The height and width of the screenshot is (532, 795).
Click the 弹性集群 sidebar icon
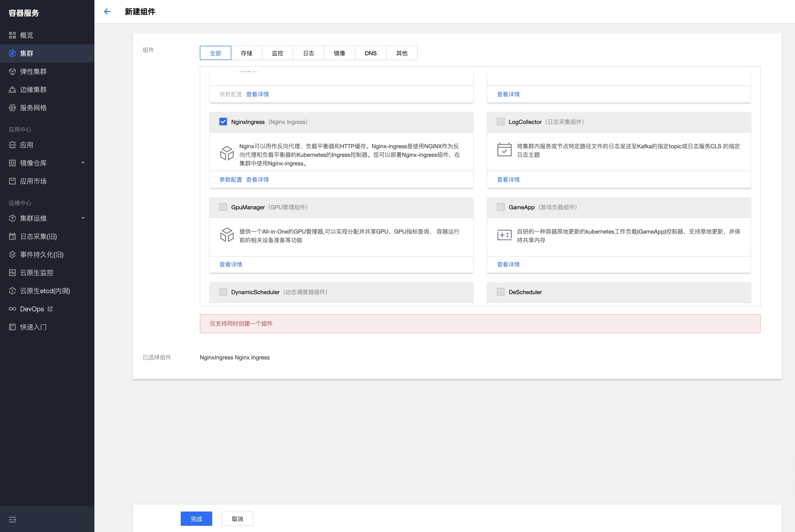tap(12, 72)
